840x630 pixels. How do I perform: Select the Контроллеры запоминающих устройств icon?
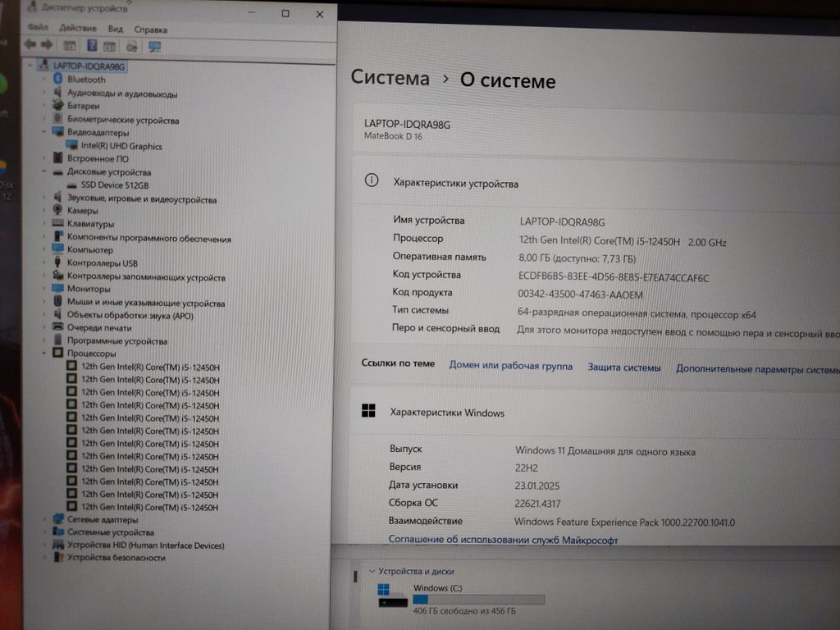(x=58, y=276)
